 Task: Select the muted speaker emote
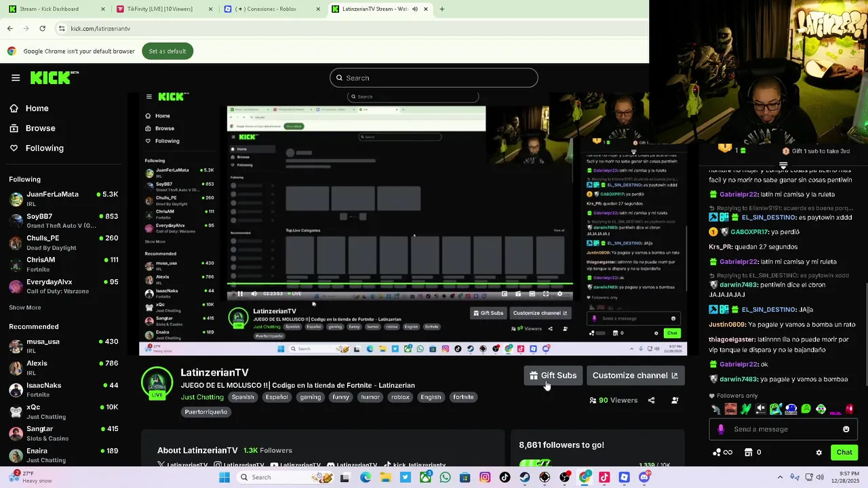tap(761, 409)
